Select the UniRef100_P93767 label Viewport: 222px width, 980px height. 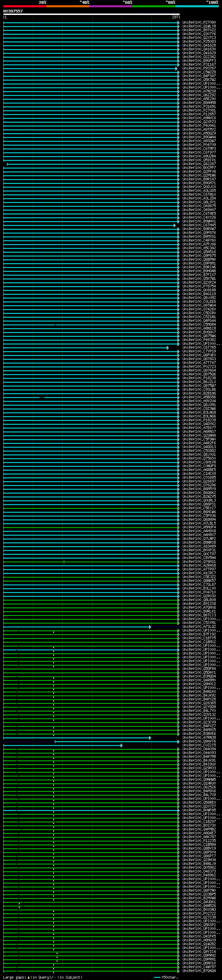click(199, 68)
